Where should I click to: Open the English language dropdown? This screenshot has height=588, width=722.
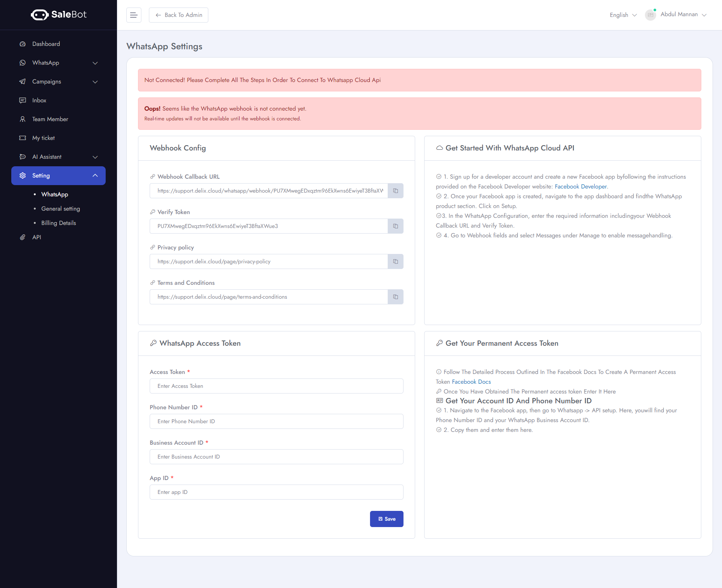coord(623,15)
